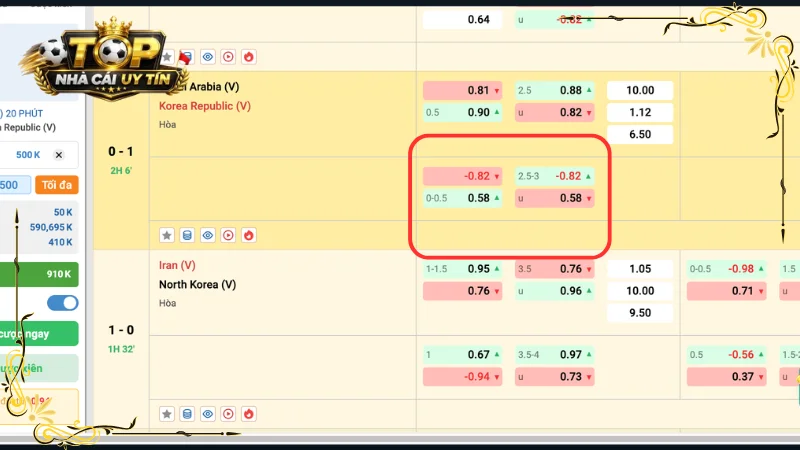Image resolution: width=800 pixels, height=450 pixels.
Task: Pick handicap odds 0.76 for North Korea
Action: tap(462, 291)
